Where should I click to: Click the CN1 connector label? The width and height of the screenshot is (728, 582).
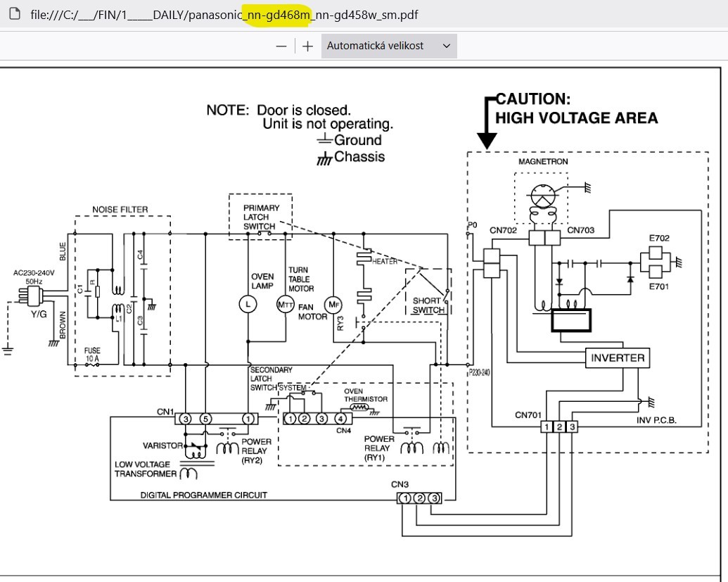(x=165, y=412)
